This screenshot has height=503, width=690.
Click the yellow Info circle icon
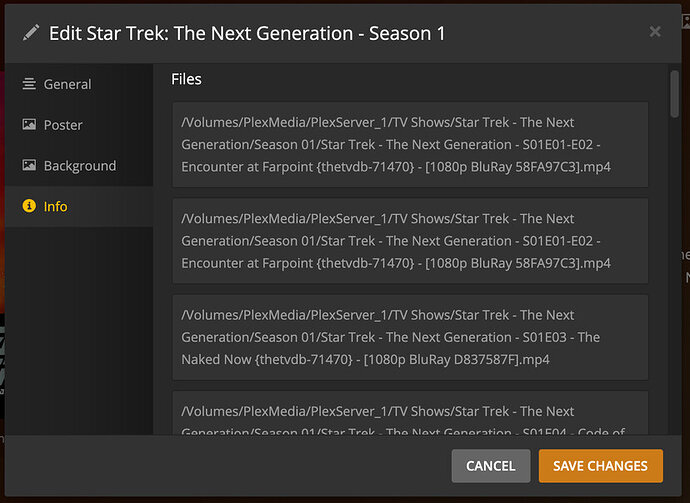29,207
